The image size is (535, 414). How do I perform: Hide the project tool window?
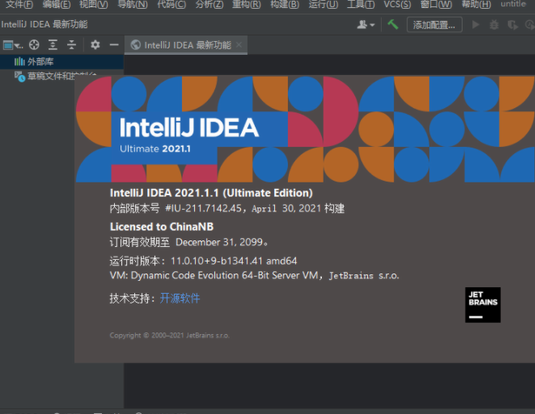(114, 45)
